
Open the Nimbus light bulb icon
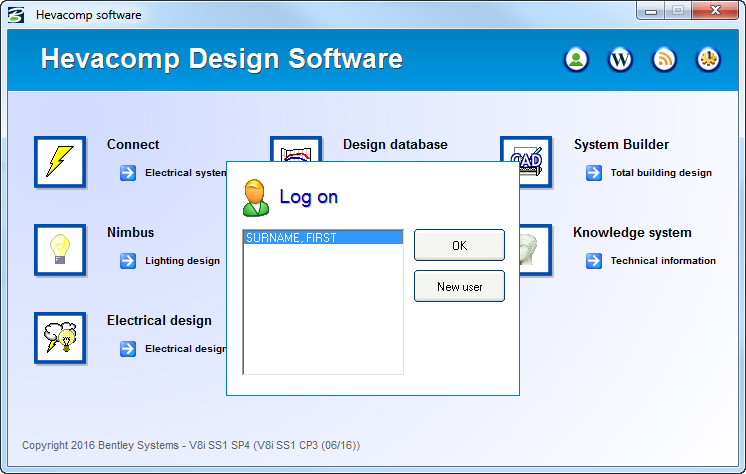(60, 250)
